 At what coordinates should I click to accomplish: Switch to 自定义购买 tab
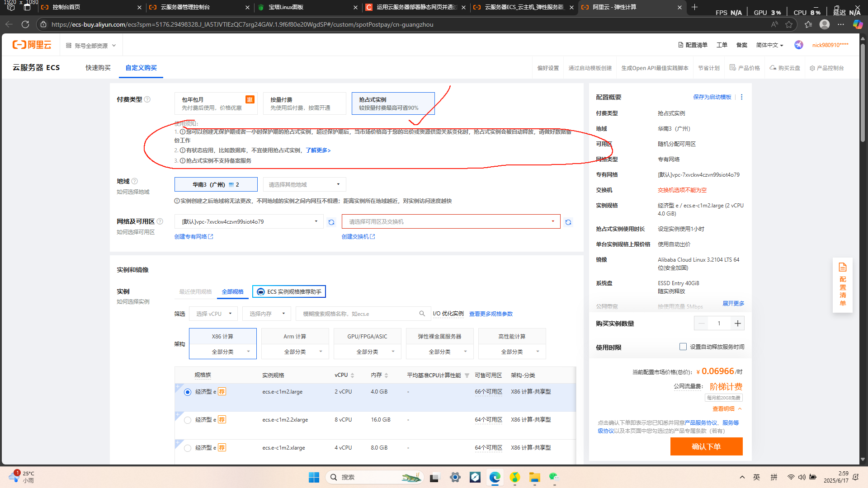(x=141, y=68)
